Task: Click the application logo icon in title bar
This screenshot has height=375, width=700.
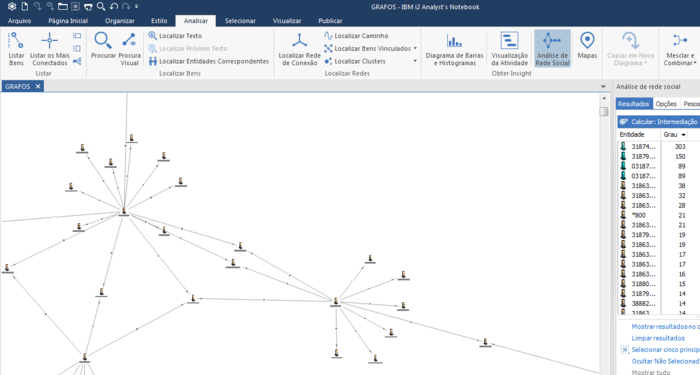Action: [12, 6]
